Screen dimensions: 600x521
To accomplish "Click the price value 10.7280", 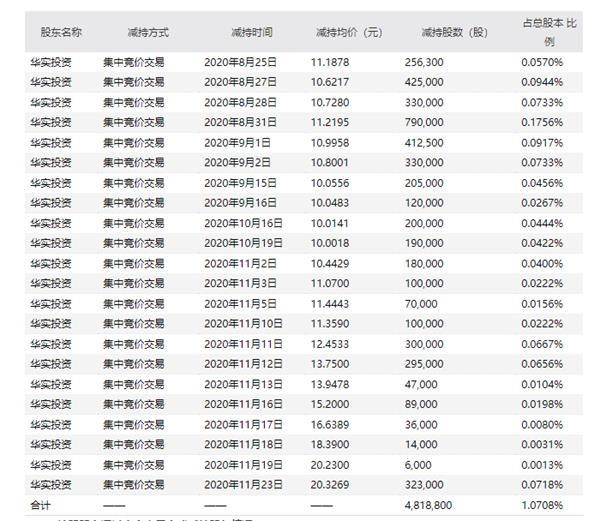I will tap(330, 103).
